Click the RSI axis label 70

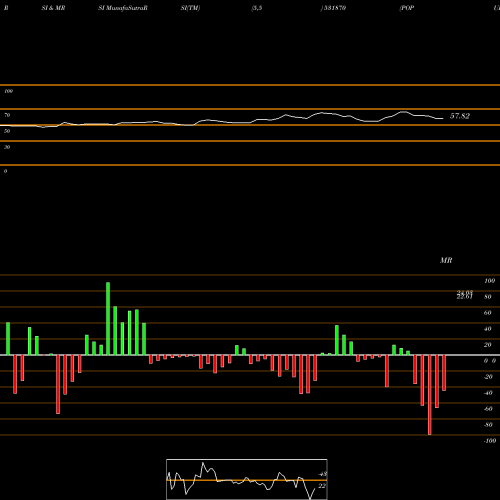click(x=7, y=115)
